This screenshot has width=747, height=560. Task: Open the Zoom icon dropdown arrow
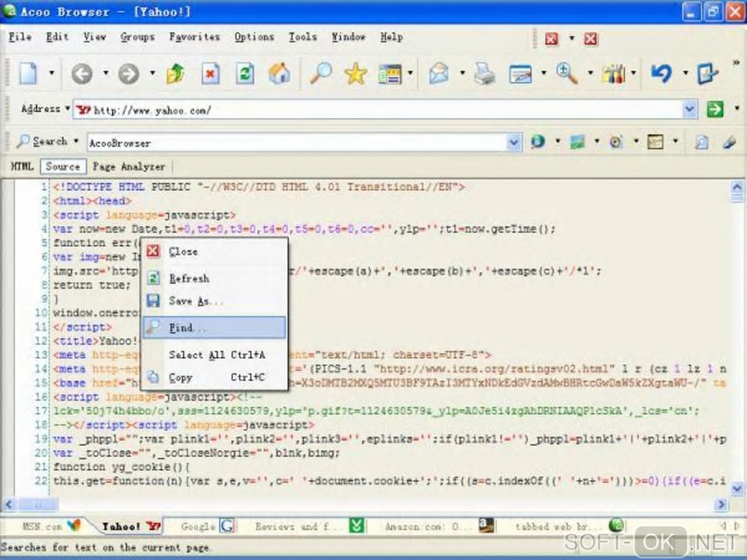coord(591,73)
